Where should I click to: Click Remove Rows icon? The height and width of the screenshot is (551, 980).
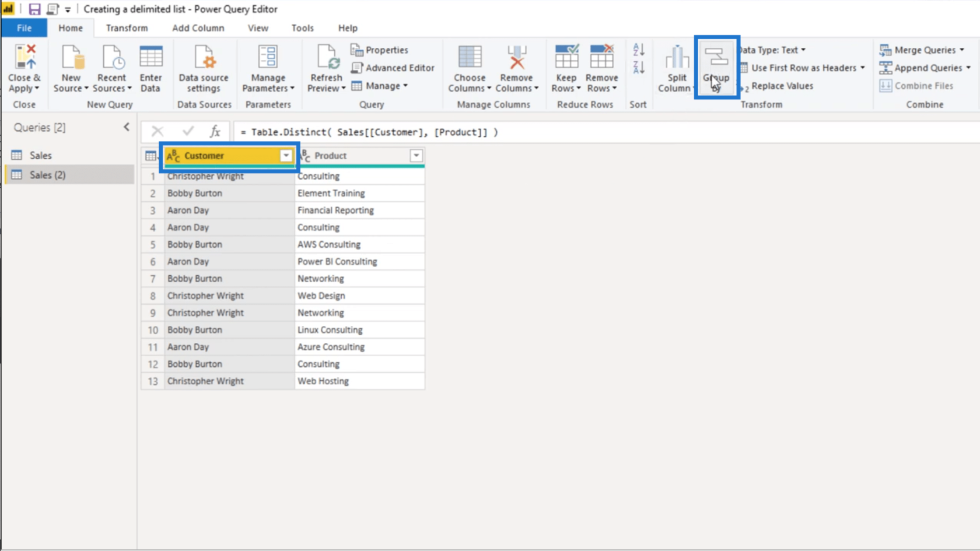click(601, 57)
